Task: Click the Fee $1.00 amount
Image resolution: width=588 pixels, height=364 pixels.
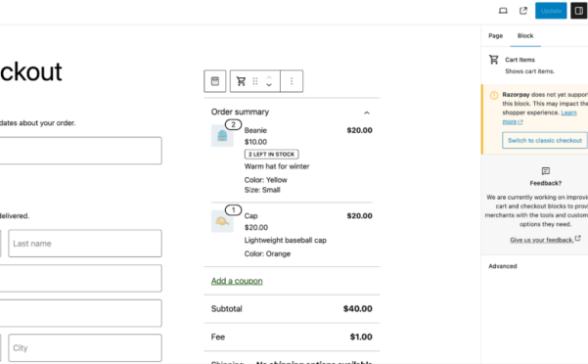Action: [361, 337]
